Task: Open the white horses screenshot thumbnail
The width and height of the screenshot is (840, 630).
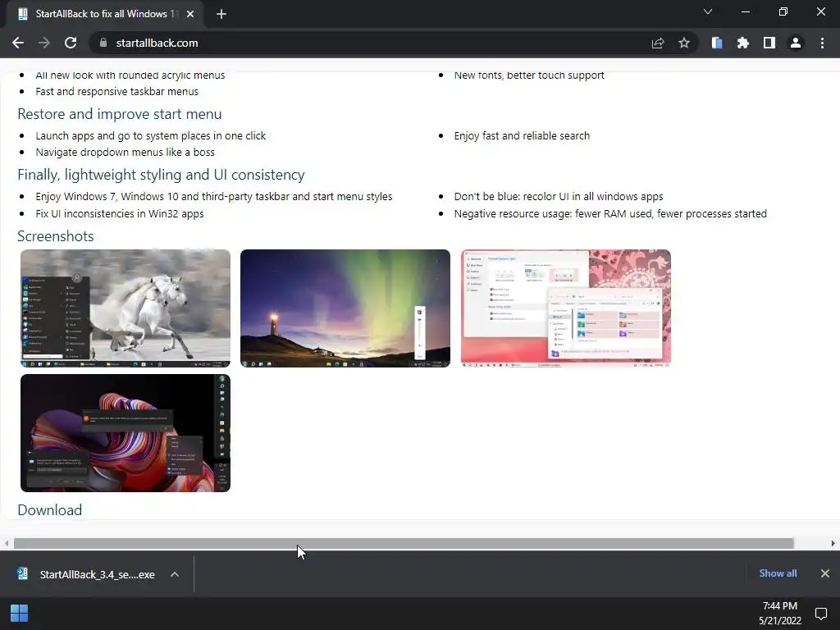Action: pyautogui.click(x=126, y=308)
